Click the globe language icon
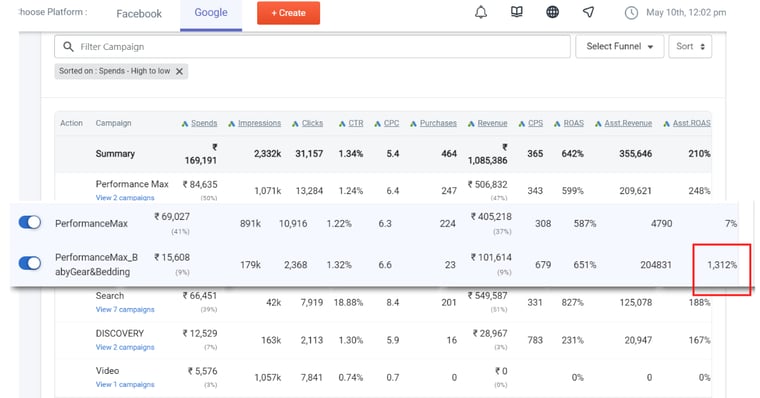Viewport: 760px width, 398px height. pyautogui.click(x=553, y=12)
